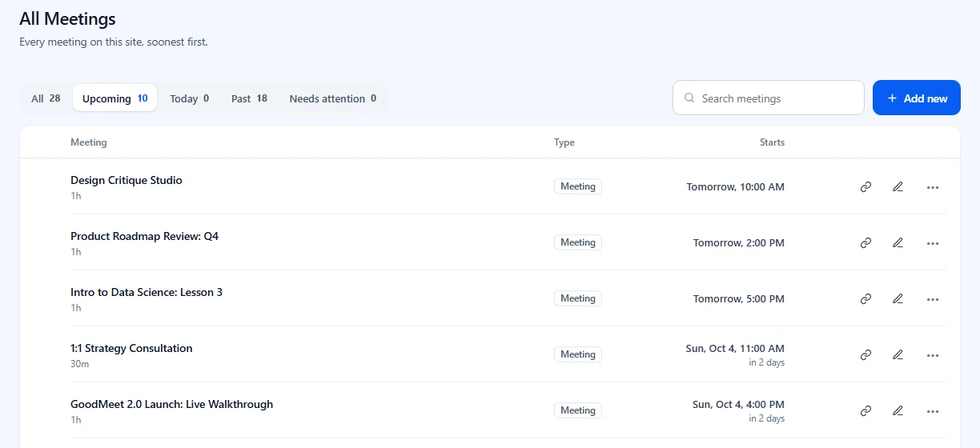The image size is (980, 448).
Task: Click the Add new button
Action: [916, 98]
